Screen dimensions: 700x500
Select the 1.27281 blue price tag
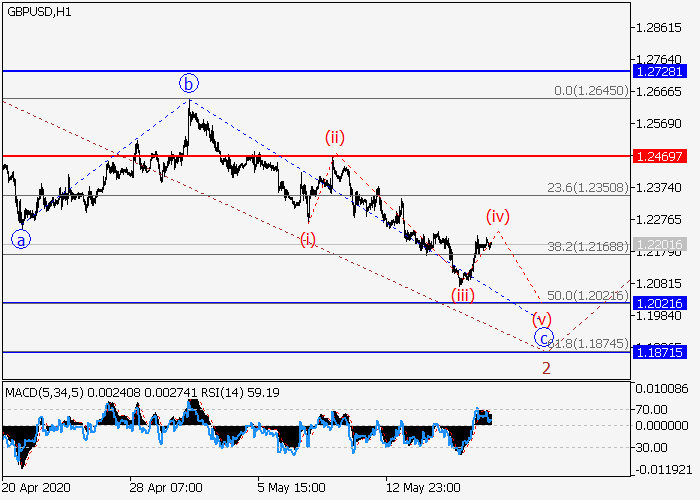click(x=660, y=71)
